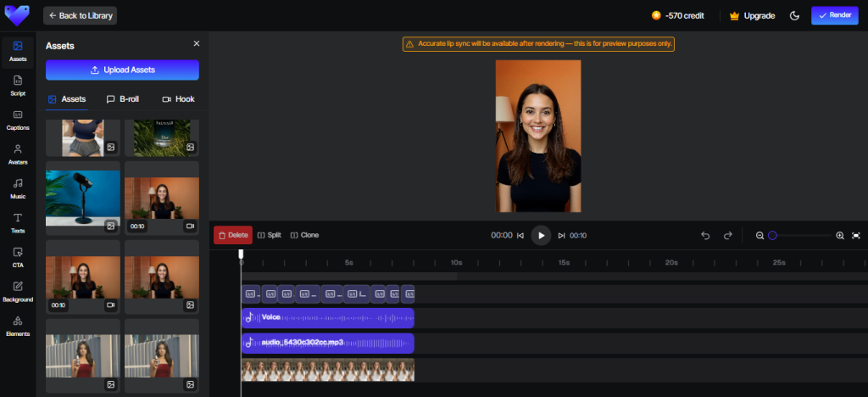Select the audio_5430c302cc.mp3 clip
This screenshot has height=397, width=868.
click(328, 343)
